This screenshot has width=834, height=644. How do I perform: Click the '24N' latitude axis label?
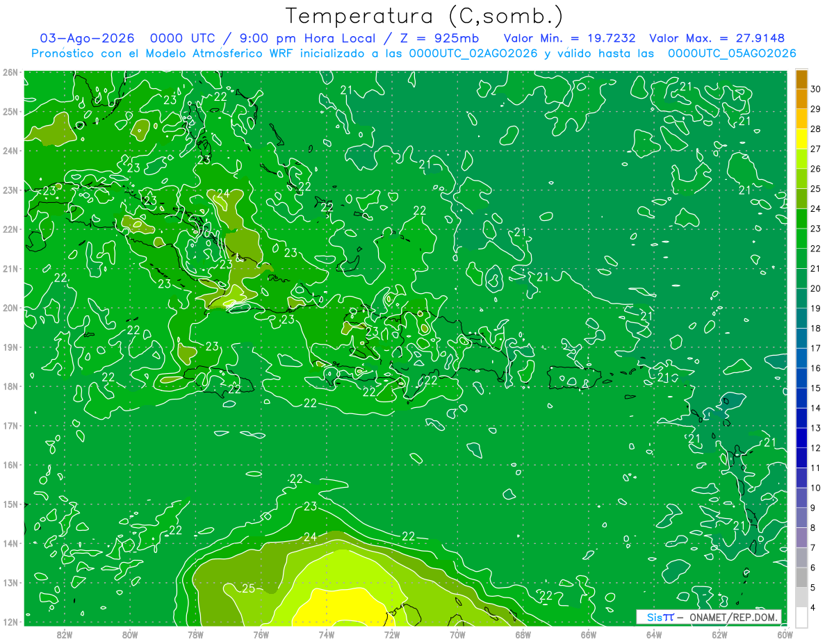click(x=10, y=151)
